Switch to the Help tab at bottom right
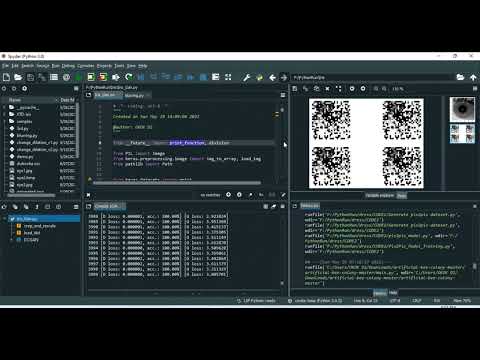This screenshot has height=360, width=480. 393,293
